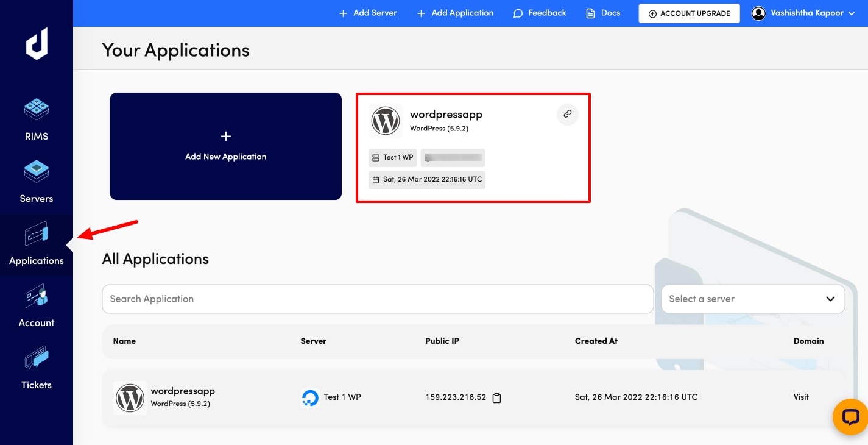This screenshot has height=445, width=868.
Task: Click Test 1 WP in the table row
Action: (x=342, y=397)
